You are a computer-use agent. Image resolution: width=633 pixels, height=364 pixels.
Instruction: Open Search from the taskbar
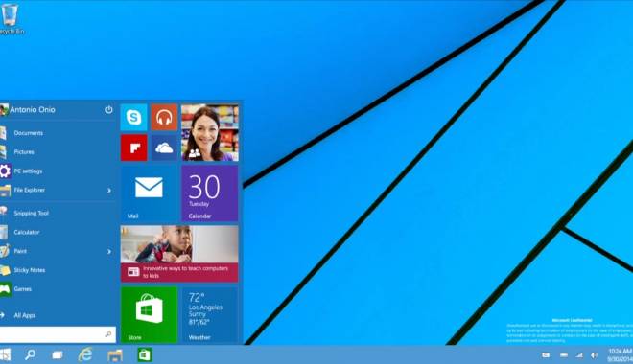[x=30, y=354]
